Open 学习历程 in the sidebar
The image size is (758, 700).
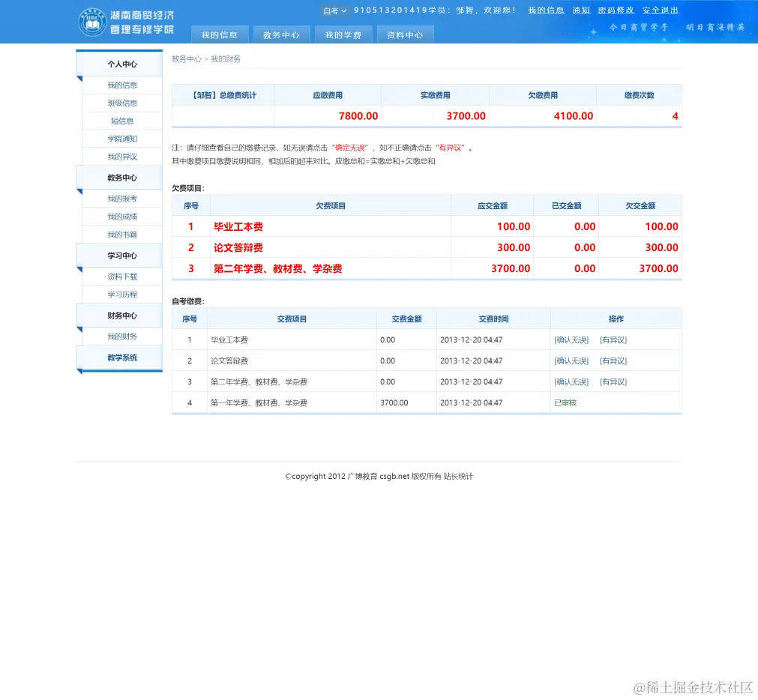click(x=122, y=295)
